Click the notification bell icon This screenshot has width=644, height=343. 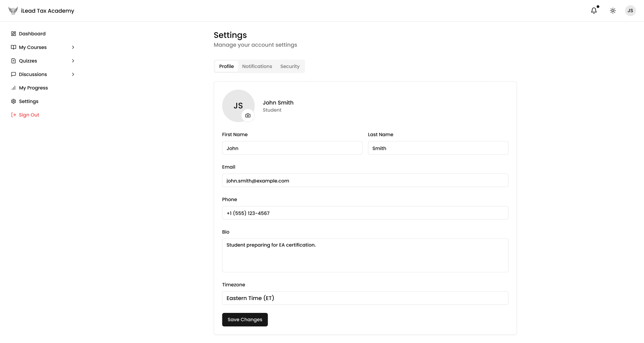click(594, 11)
